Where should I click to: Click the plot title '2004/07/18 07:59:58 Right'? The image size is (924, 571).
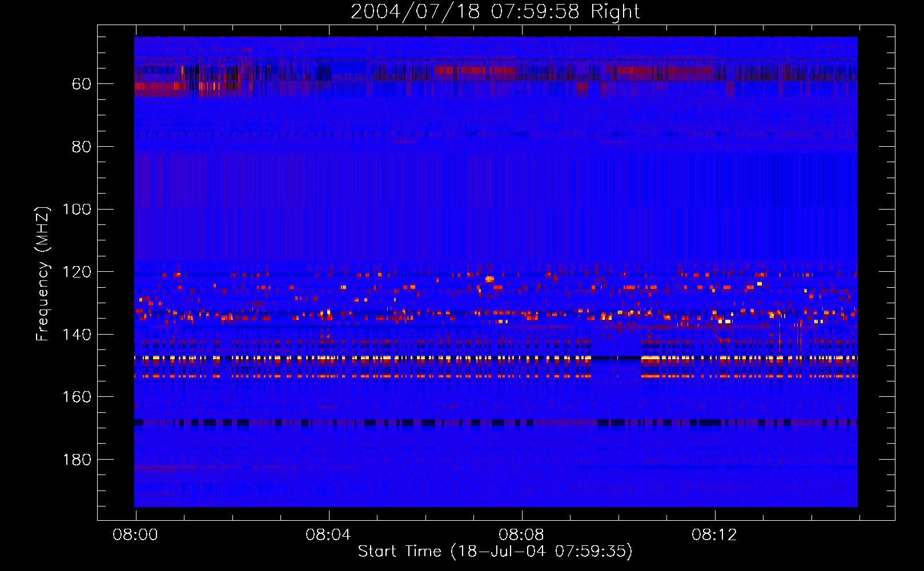[x=495, y=11]
